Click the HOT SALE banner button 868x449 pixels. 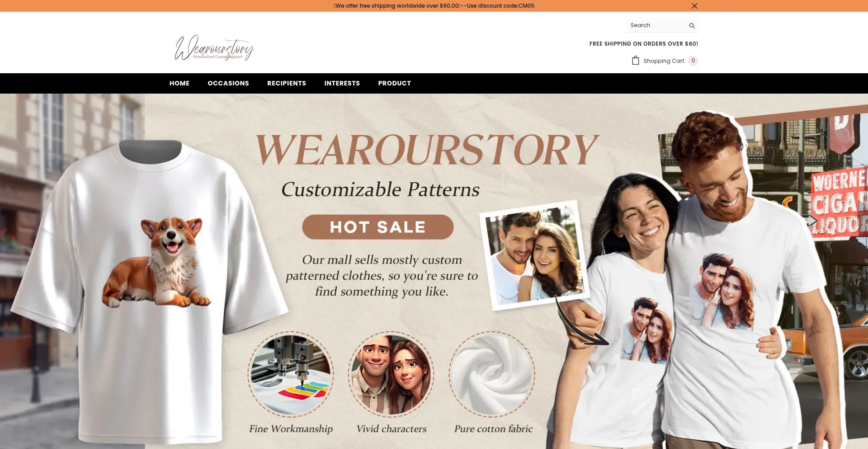pyautogui.click(x=378, y=227)
